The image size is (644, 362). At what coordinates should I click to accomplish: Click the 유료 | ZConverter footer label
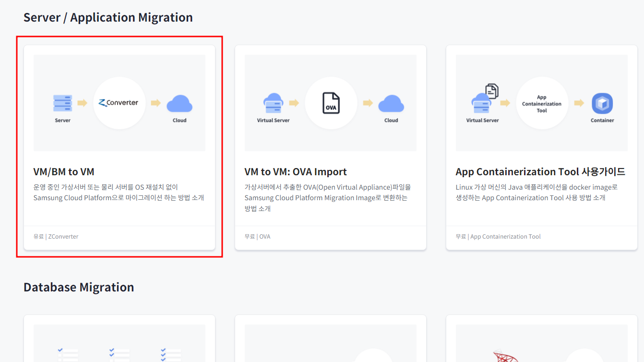pos(56,236)
